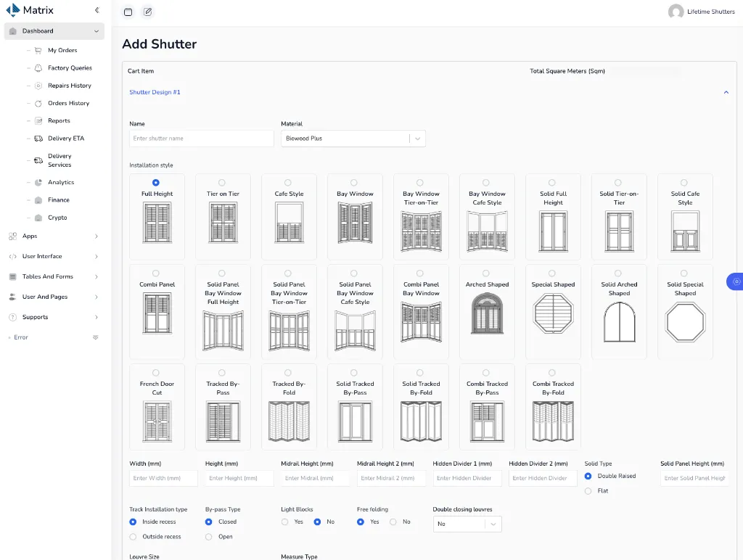Click the Midrail Height (mm) input field
743x560 pixels.
click(x=315, y=478)
